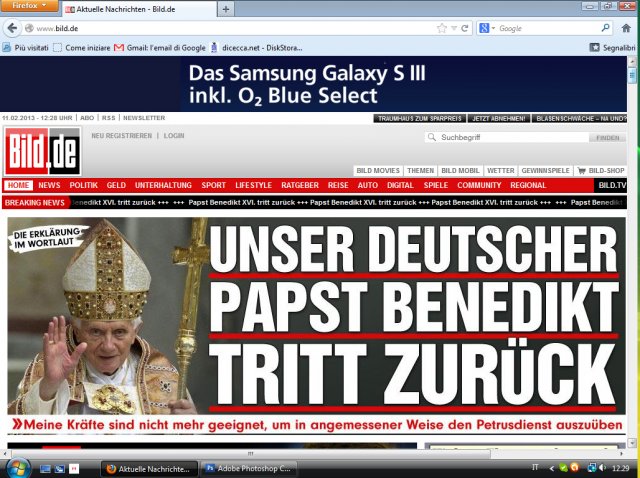Open the BILD MOBIL tab
The height and width of the screenshot is (478, 640).
(x=460, y=171)
